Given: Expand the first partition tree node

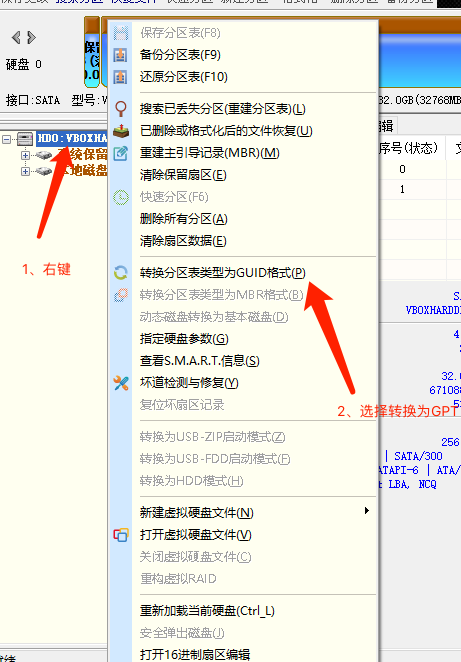Looking at the screenshot, I should click(x=25, y=155).
